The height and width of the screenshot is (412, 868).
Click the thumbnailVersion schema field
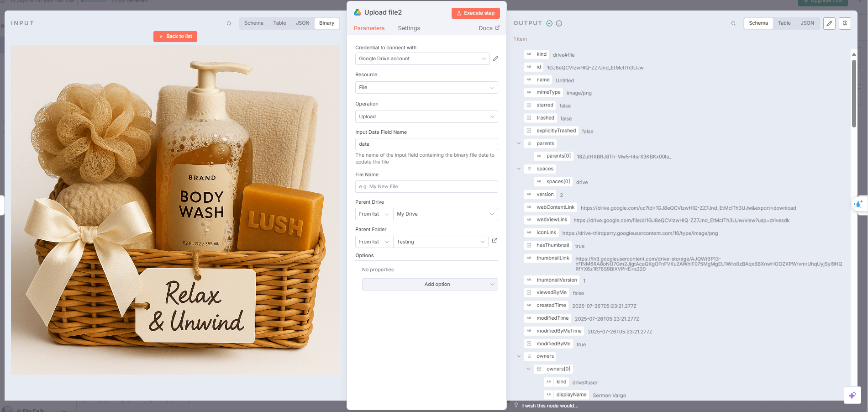tap(552, 280)
